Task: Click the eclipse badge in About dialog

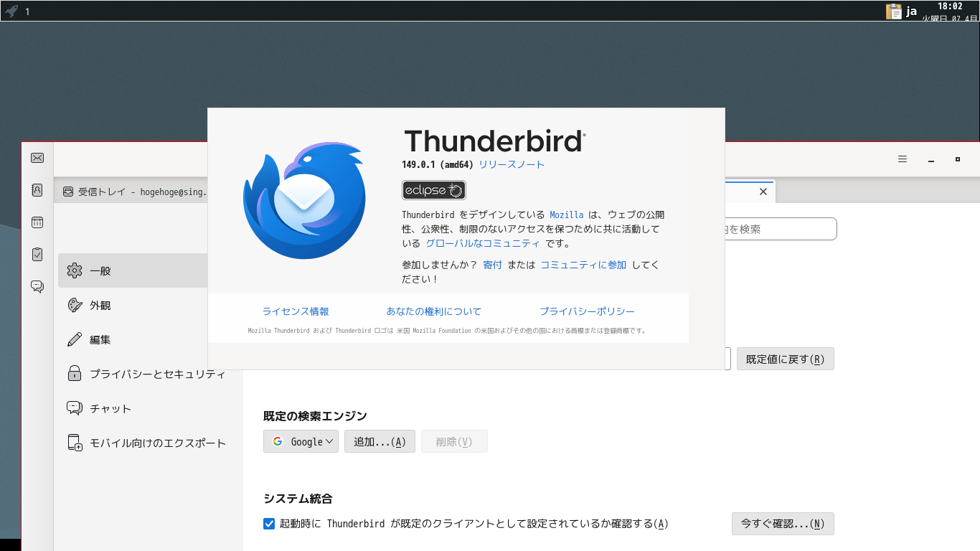Action: (434, 190)
